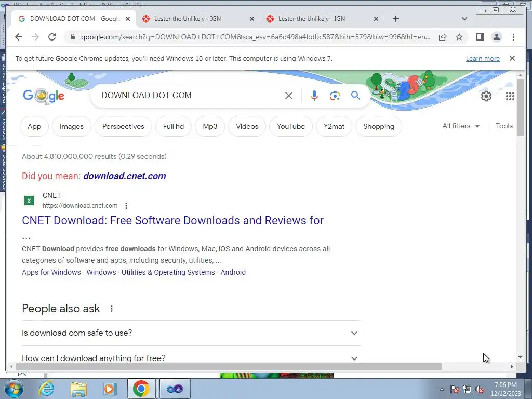Bookmark this tab with star icon

[459, 37]
